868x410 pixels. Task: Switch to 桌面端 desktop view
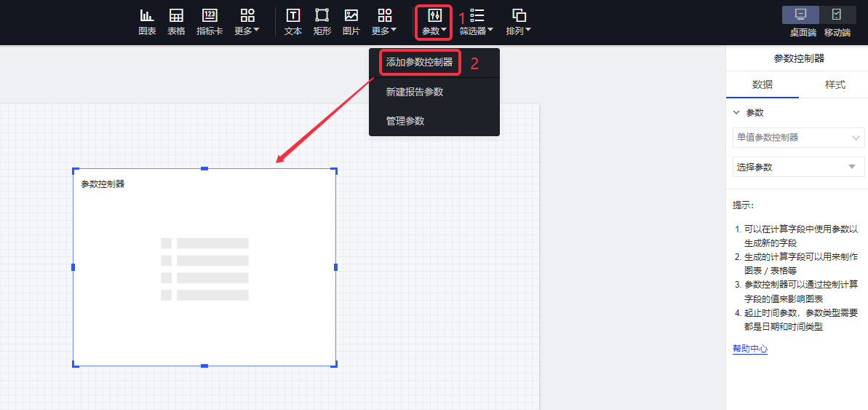coord(802,22)
